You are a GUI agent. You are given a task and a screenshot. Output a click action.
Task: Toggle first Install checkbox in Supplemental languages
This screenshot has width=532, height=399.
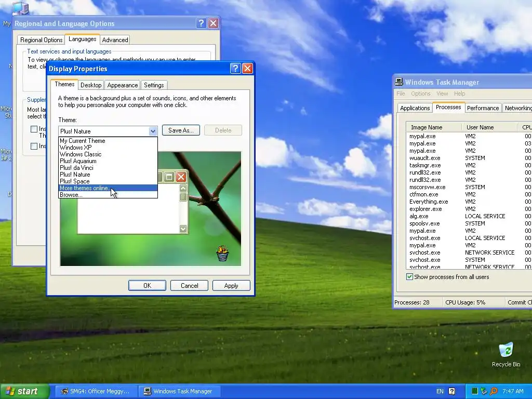click(34, 129)
